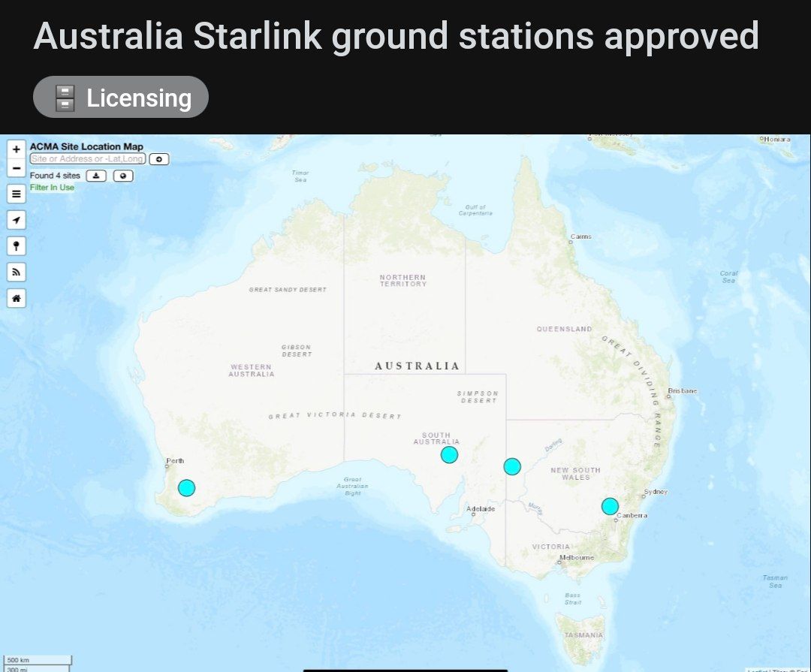This screenshot has width=811, height=672.
Task: Click the article title Australia Starlink ground stations
Action: (x=396, y=36)
